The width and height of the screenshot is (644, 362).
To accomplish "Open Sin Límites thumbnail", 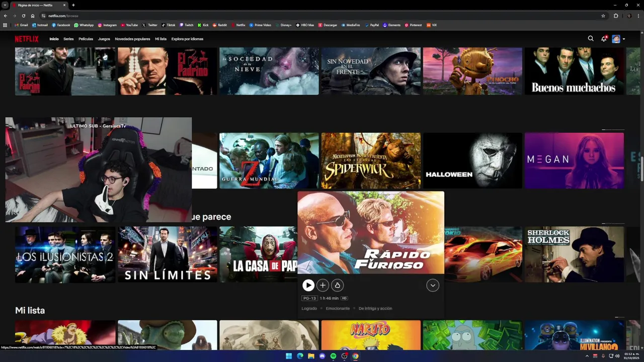I will 168,254.
